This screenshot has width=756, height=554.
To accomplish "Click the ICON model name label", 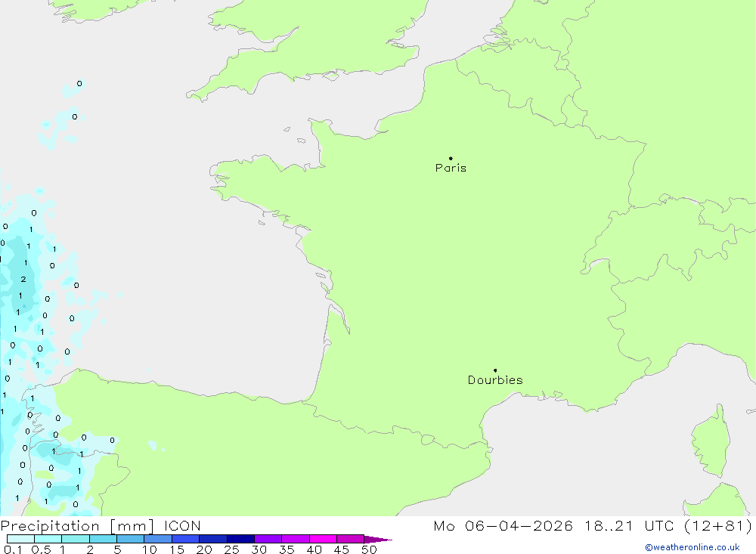I will coord(182,526).
